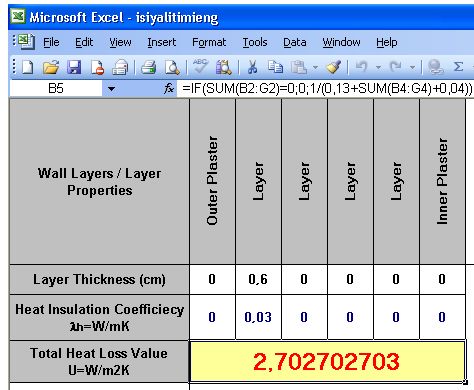This screenshot has height=390, width=474.
Task: Open the Tools menu
Action: [255, 42]
